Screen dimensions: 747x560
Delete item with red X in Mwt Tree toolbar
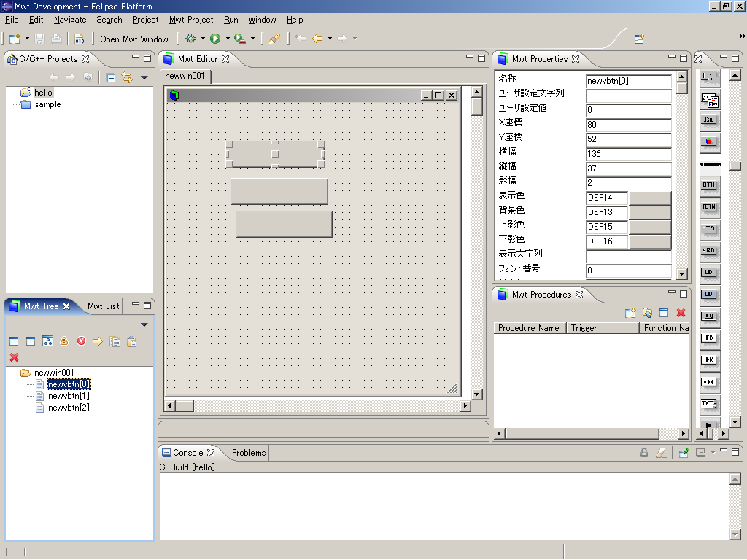[15, 357]
